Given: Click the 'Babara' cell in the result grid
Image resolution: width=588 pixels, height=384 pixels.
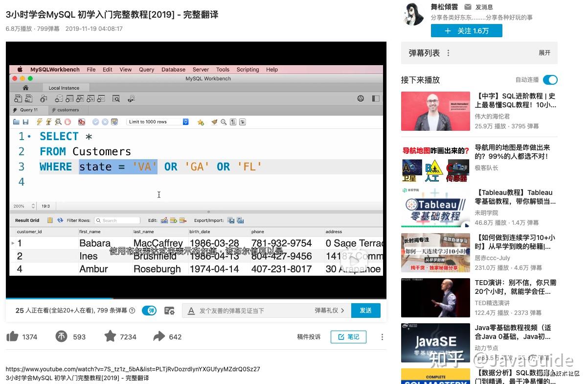Looking at the screenshot, I should tap(95, 243).
